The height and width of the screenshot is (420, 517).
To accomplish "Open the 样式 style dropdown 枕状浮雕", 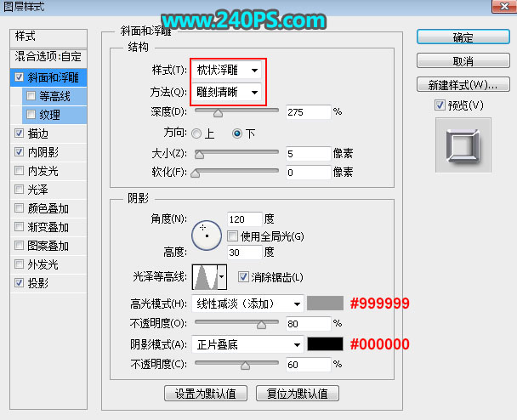I will coord(227,70).
